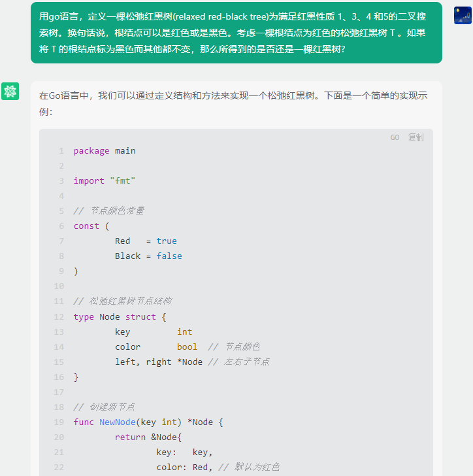The width and height of the screenshot is (473, 476).
Task: Click the 'Red = true' line
Action: click(146, 241)
